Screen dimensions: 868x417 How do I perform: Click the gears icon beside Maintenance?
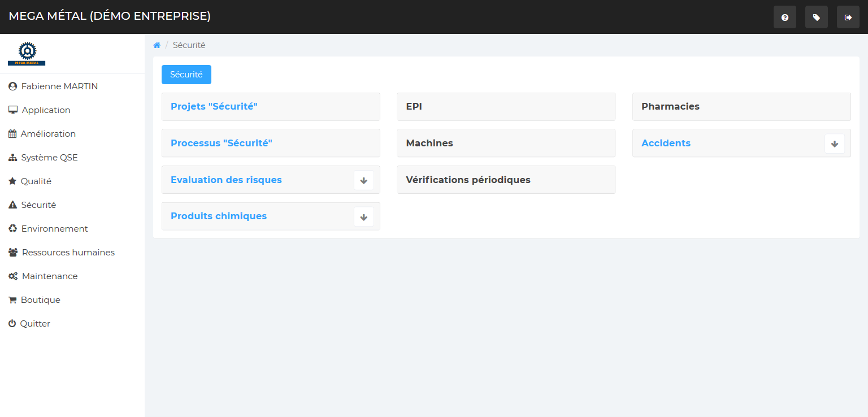pos(13,276)
